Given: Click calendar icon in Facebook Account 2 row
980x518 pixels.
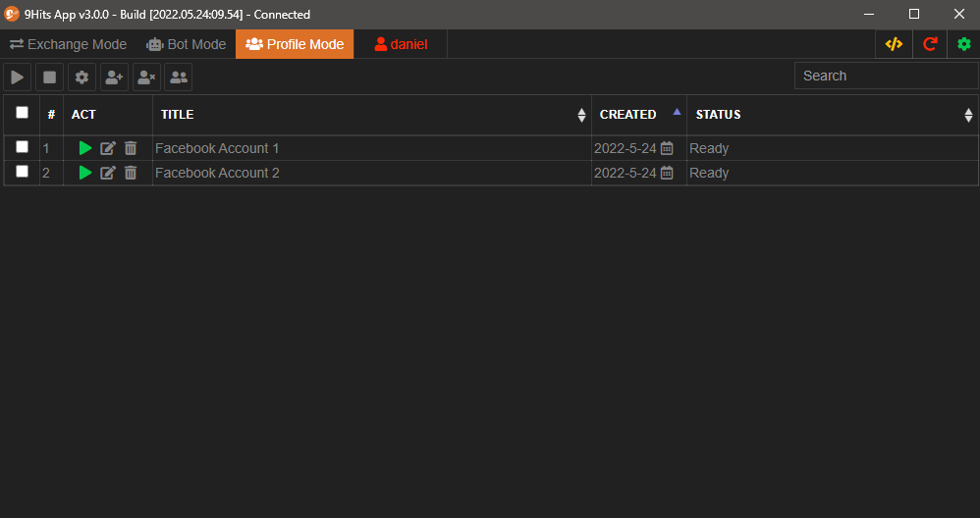Looking at the screenshot, I should pyautogui.click(x=667, y=173).
